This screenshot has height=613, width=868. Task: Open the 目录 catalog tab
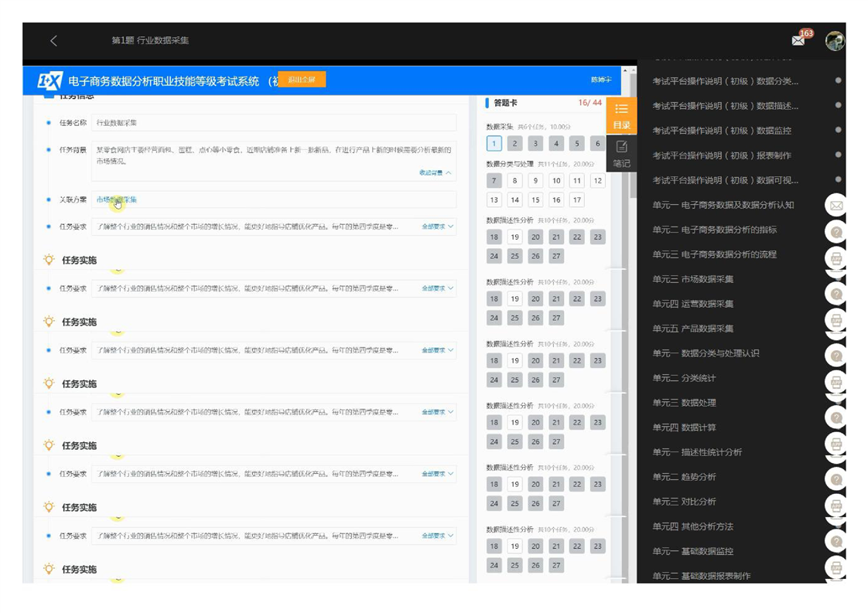(x=621, y=114)
